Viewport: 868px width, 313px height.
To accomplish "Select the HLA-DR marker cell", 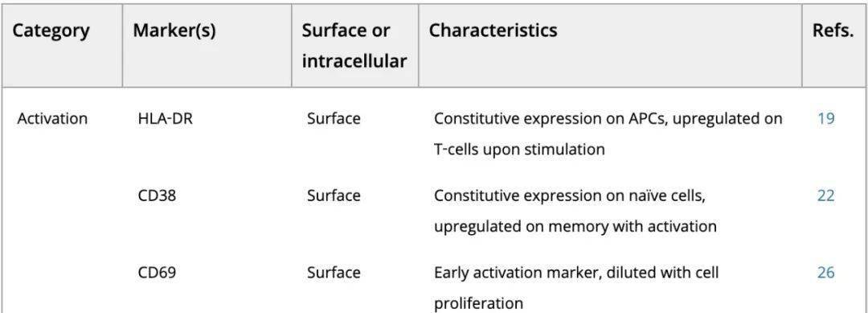I will 165,118.
